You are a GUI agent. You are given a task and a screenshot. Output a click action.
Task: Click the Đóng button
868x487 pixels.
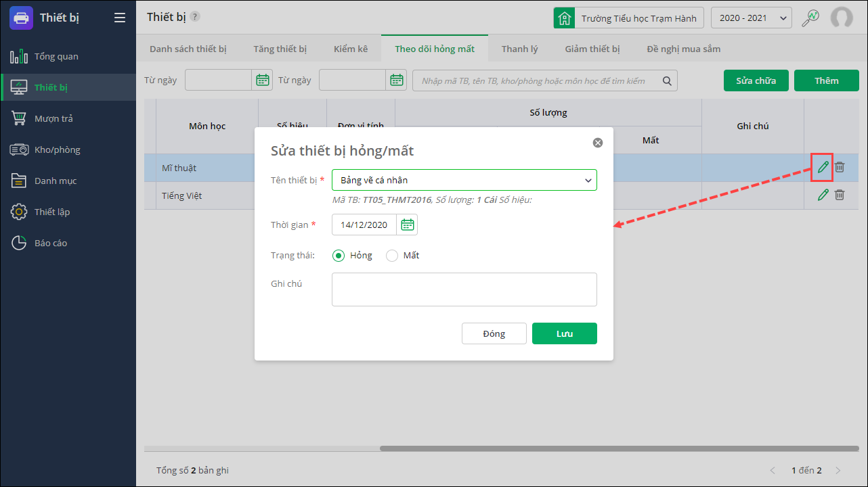pyautogui.click(x=494, y=333)
